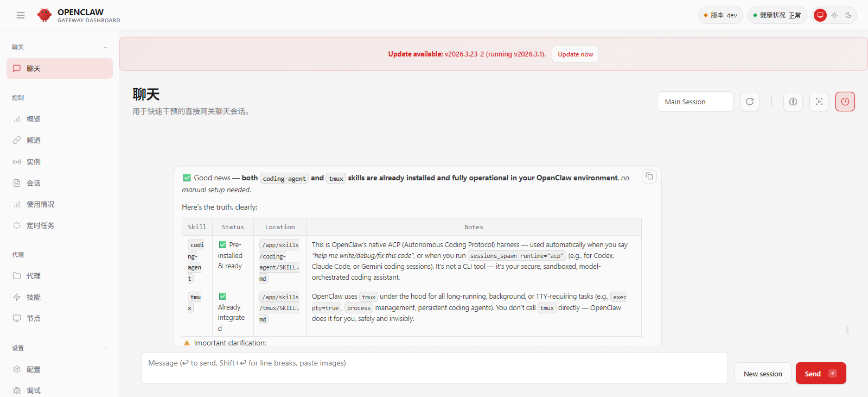The width and height of the screenshot is (868, 397).
Task: Click the Update now button
Action: [x=575, y=54]
